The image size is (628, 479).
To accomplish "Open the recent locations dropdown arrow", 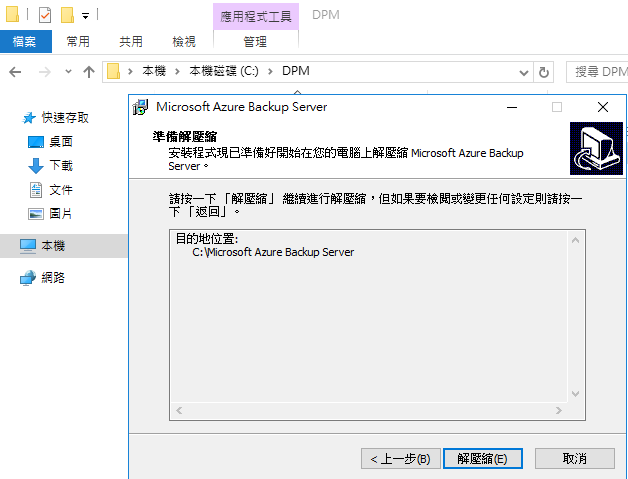I will click(68, 72).
